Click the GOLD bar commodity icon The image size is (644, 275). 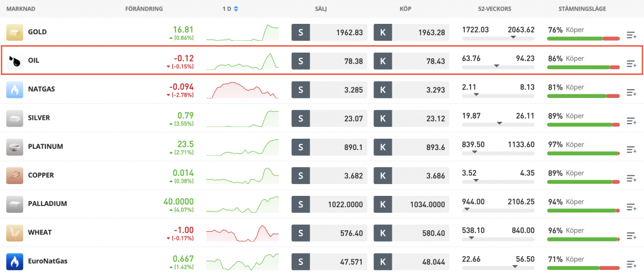click(14, 32)
